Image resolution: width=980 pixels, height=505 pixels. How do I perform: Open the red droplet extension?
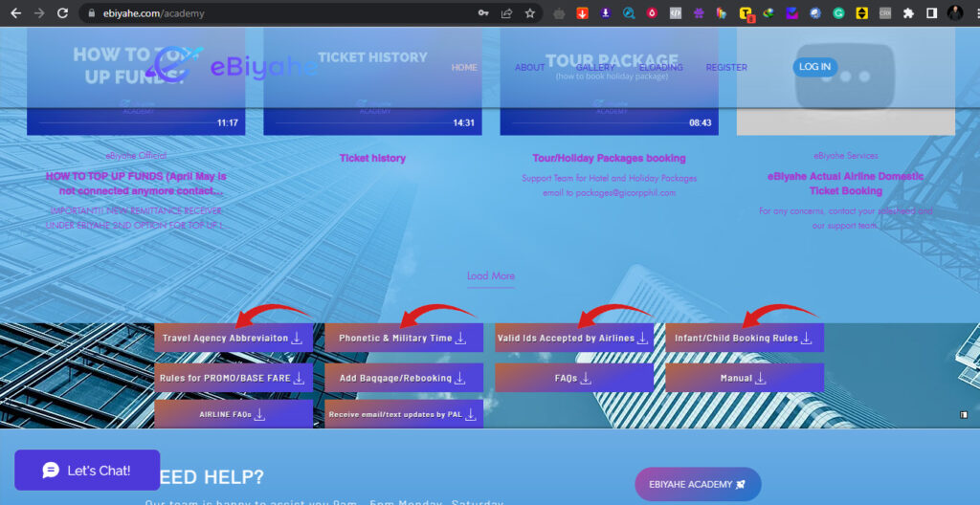652,13
